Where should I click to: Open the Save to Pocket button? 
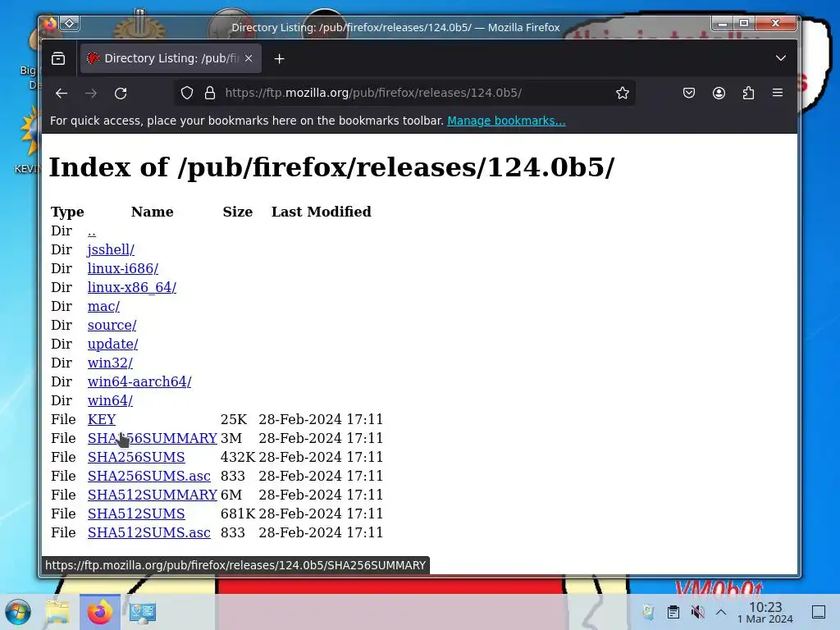689,94
